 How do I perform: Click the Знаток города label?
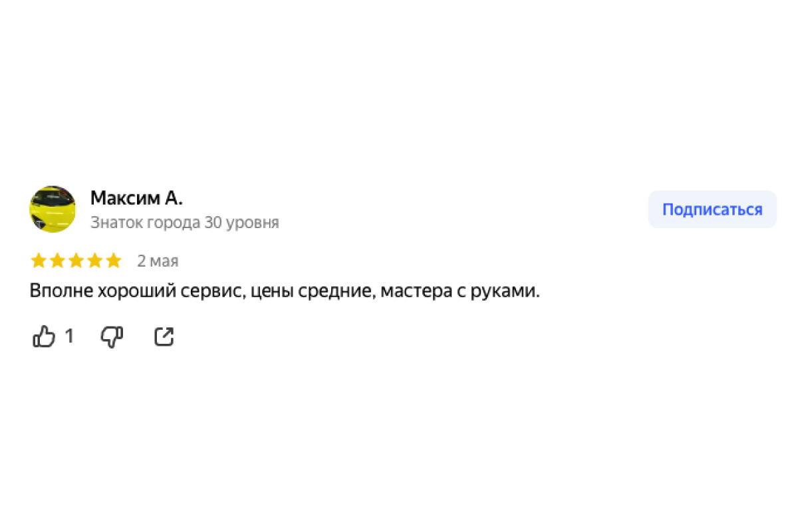point(145,222)
